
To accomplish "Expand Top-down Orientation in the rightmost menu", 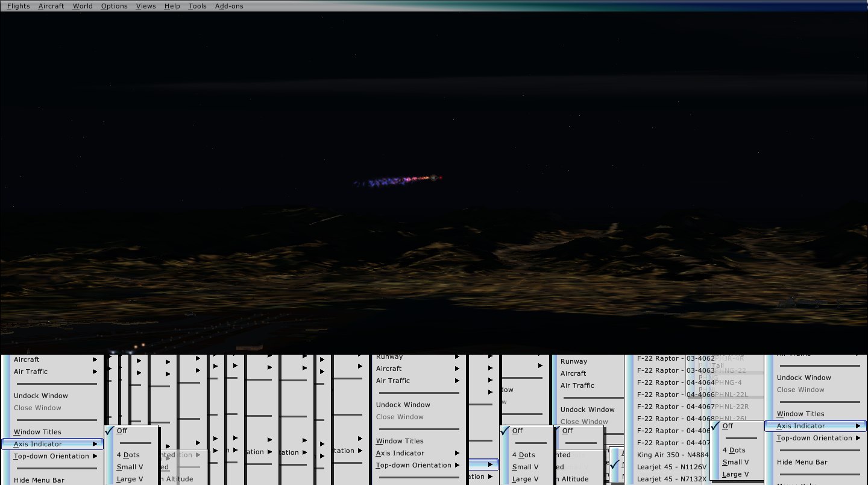I will (814, 438).
